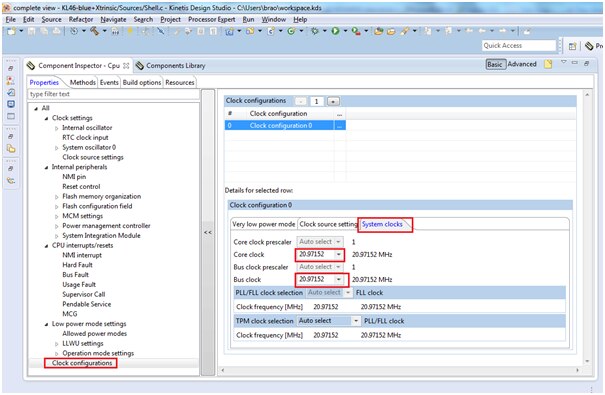This screenshot has height=395, width=605.
Task: Click the Open Perspective icon near Quick Access
Action: coord(572,46)
